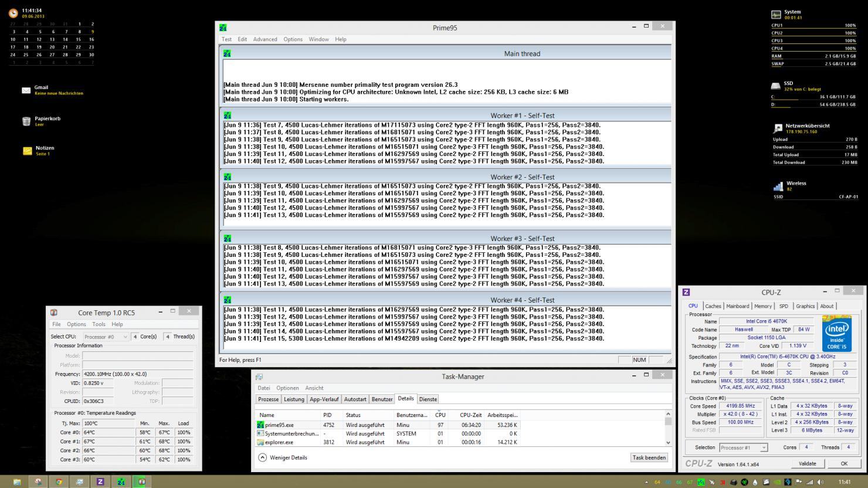Switch to the Prozesse tab in Task-Manager
Image resolution: width=868 pixels, height=488 pixels.
tap(269, 399)
